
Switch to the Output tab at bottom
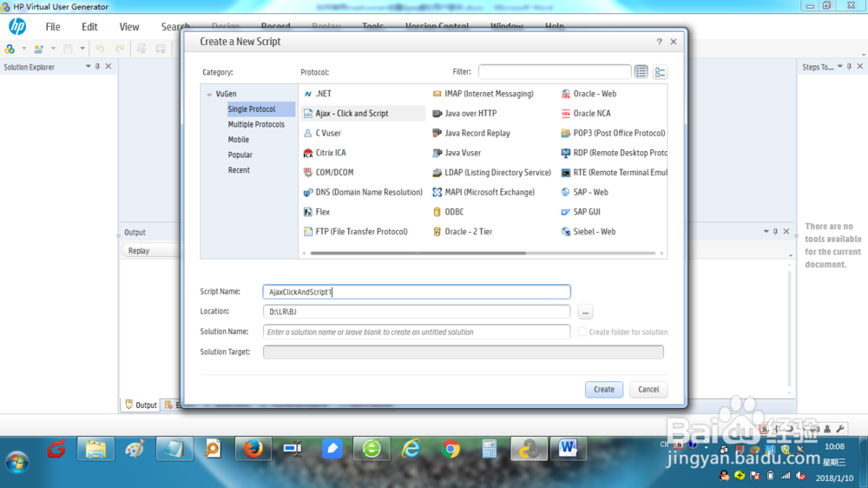pos(141,405)
